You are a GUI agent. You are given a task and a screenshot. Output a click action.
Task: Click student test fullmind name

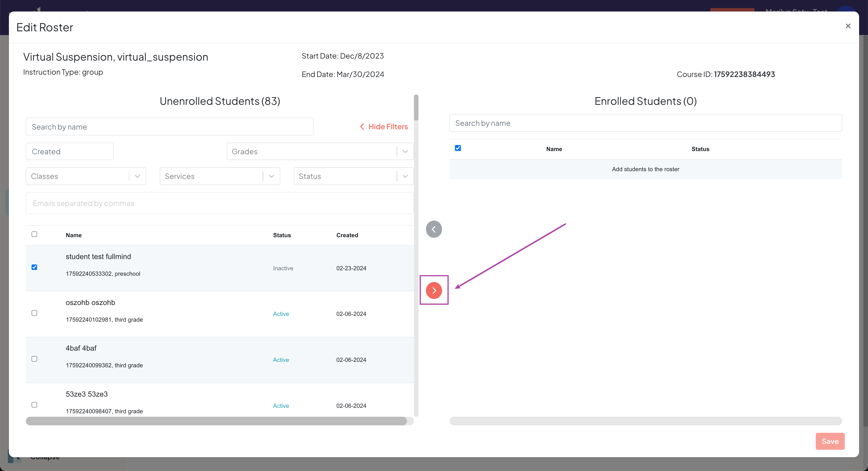[x=98, y=256]
